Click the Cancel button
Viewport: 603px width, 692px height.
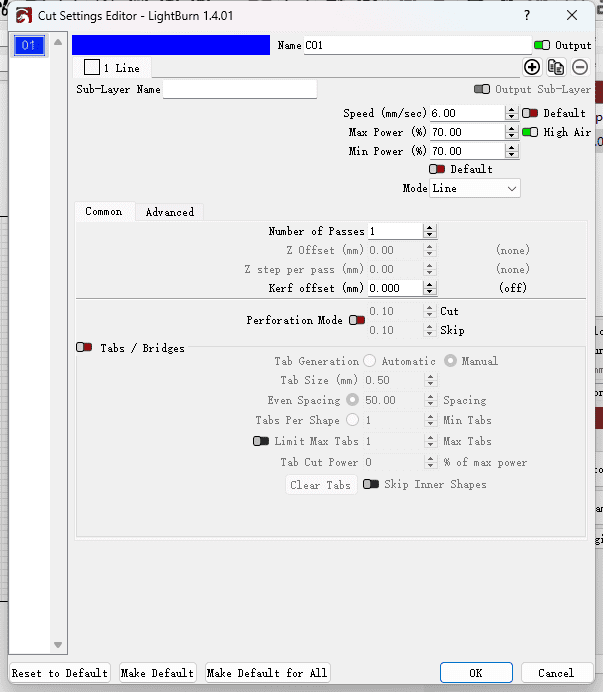click(x=556, y=673)
